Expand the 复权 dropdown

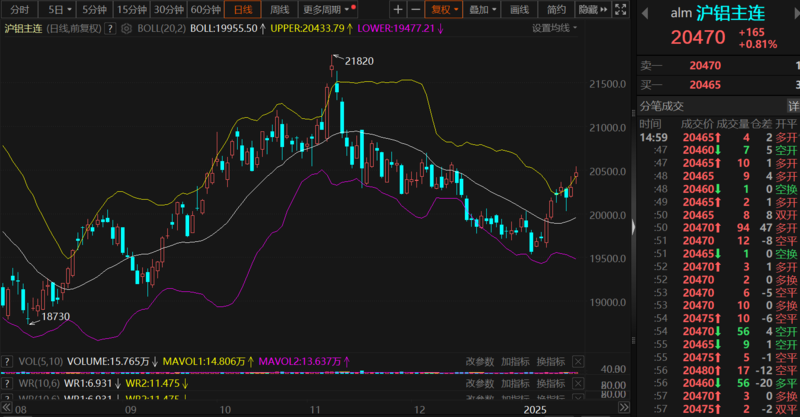(x=445, y=9)
